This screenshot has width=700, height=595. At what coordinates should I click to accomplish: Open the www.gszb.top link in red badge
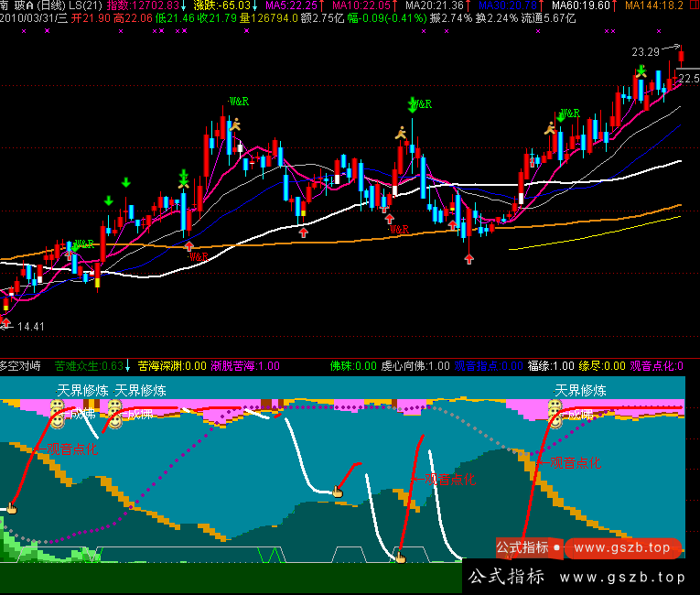coord(622,547)
